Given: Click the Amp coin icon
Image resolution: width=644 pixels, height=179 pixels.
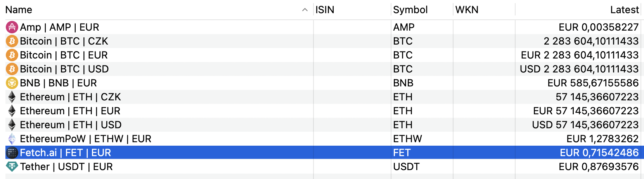Looking at the screenshot, I should coord(12,27).
